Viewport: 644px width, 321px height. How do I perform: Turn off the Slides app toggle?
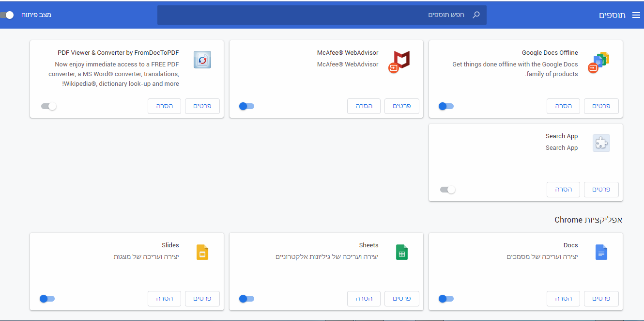pyautogui.click(x=47, y=299)
